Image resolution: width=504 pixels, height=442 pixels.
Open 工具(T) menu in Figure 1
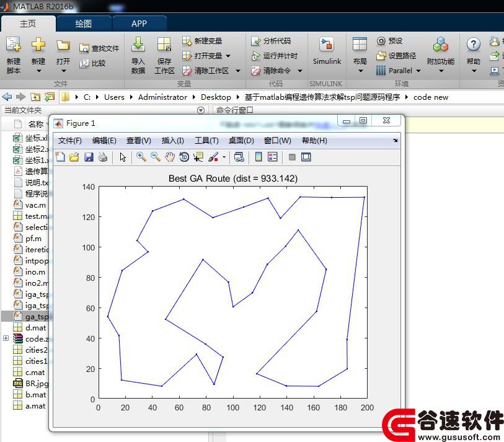click(x=206, y=141)
